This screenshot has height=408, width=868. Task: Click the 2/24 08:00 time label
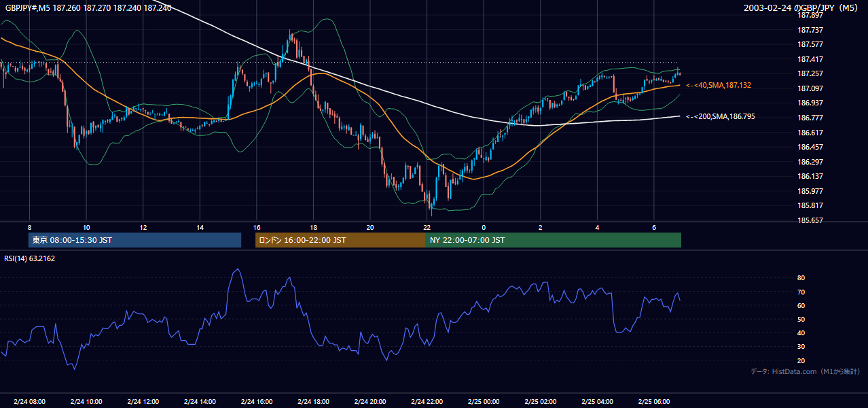[29, 401]
